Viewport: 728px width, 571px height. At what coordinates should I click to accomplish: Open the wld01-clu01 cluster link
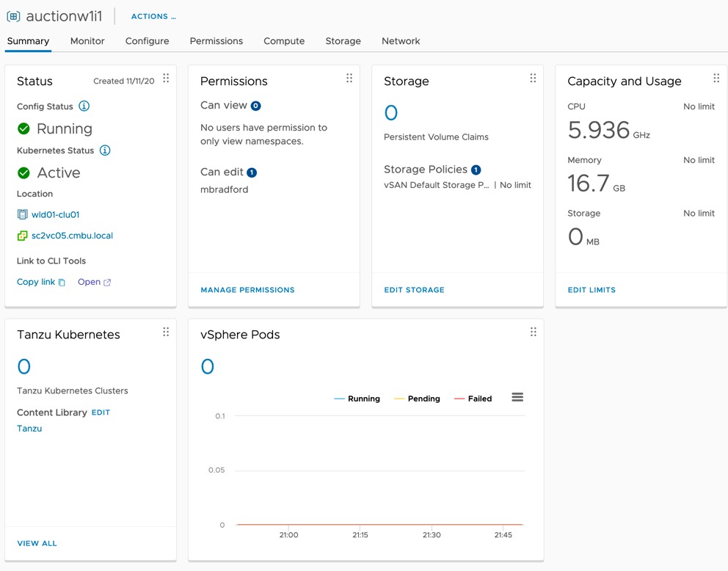point(55,214)
